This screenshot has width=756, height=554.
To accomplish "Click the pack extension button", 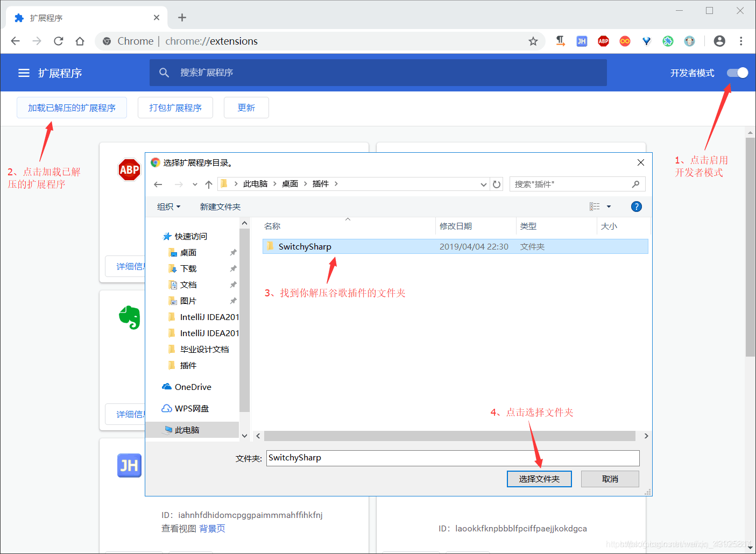I will coord(175,108).
